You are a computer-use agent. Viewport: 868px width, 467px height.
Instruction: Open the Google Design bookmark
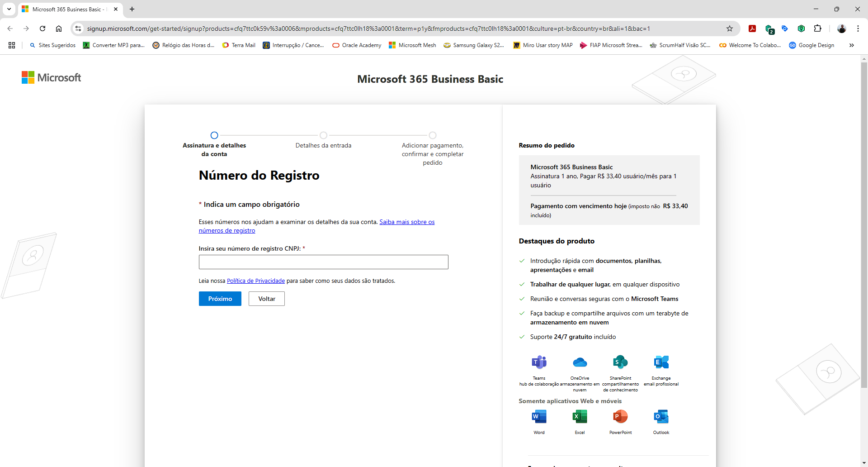(811, 45)
